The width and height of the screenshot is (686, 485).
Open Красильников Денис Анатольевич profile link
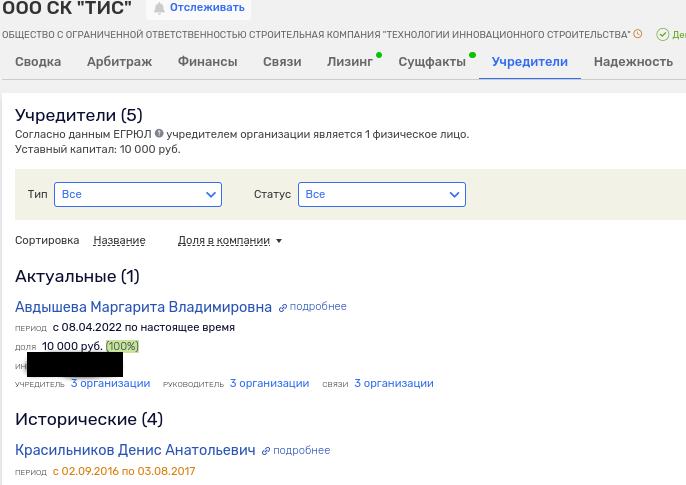(x=135, y=450)
